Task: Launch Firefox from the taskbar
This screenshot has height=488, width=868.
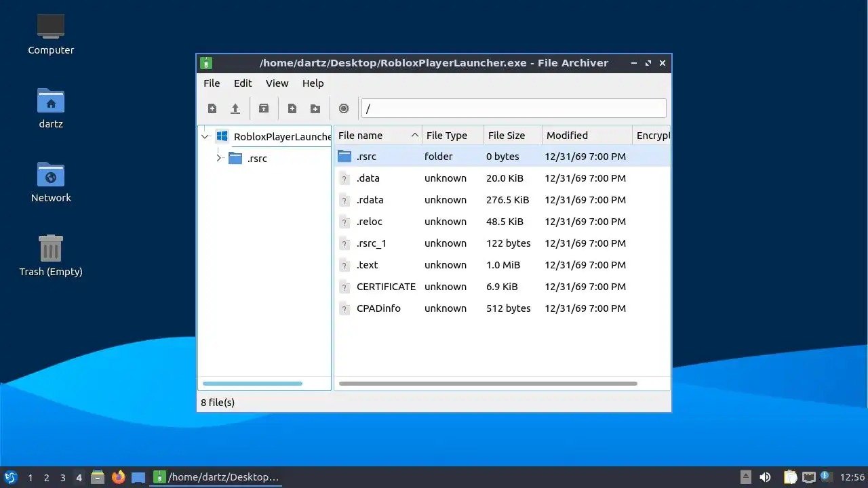Action: (119, 477)
